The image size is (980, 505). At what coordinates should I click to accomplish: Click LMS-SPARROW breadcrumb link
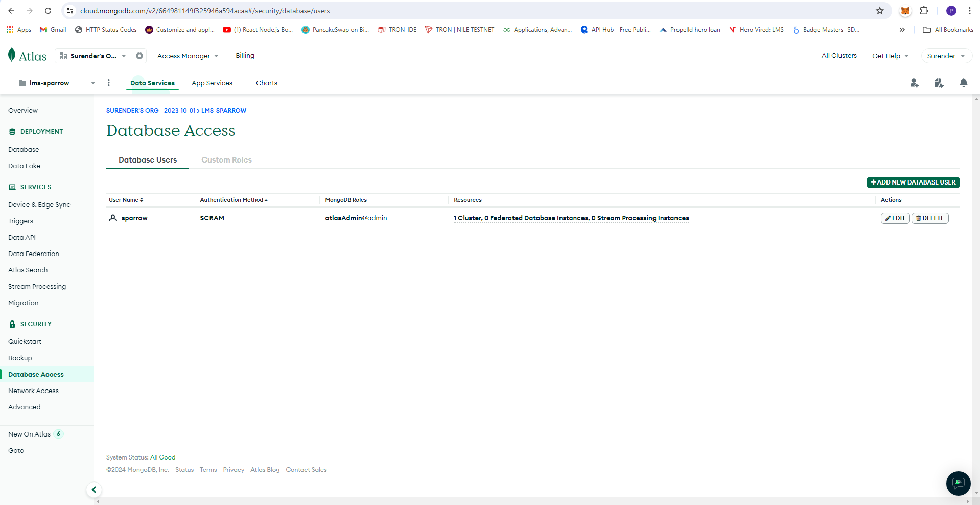point(224,110)
